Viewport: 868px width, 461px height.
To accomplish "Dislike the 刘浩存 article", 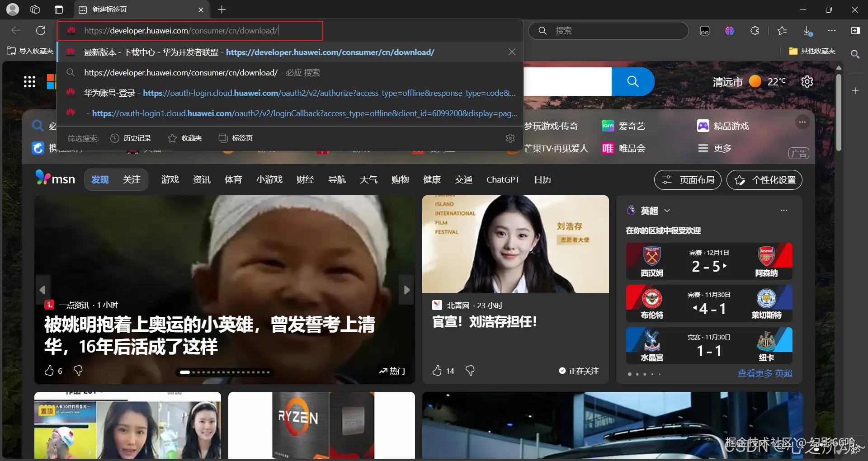I will click(470, 371).
